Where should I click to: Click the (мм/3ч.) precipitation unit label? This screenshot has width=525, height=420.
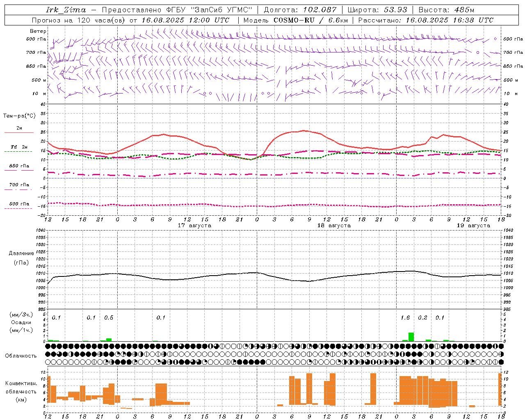pos(21,315)
